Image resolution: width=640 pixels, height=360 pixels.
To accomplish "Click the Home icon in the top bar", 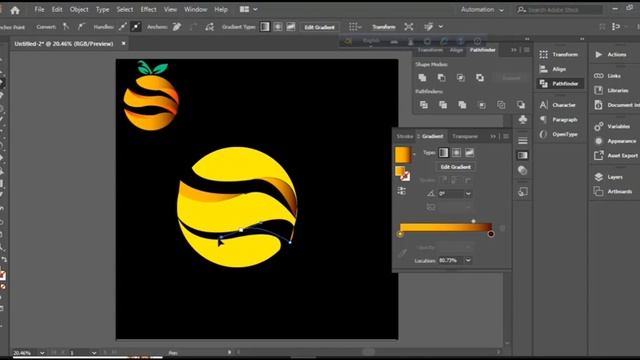I will pyautogui.click(x=15, y=10).
